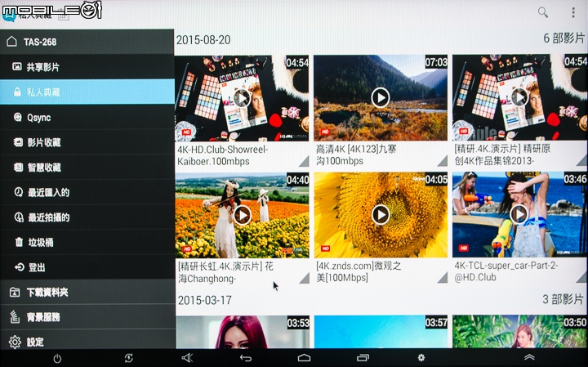Click the TAS-268 home icon
Image resolution: width=588 pixels, height=367 pixels.
(11, 42)
